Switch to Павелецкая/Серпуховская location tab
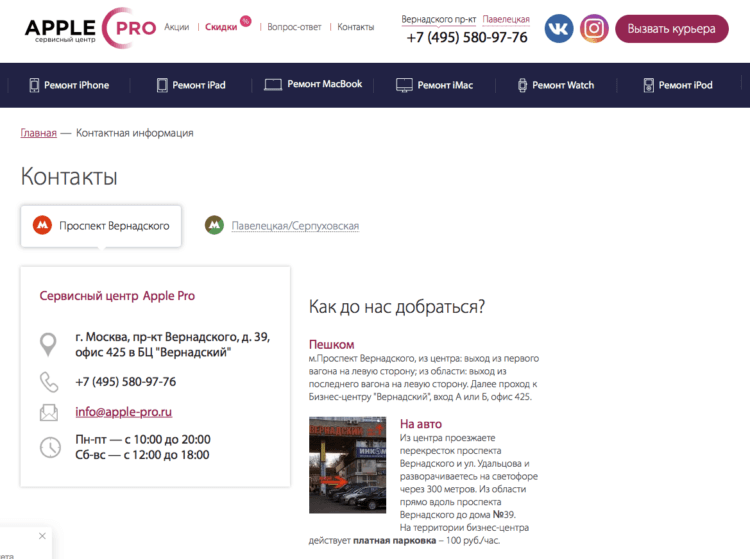Screen dimensions: 750x559 tap(295, 226)
